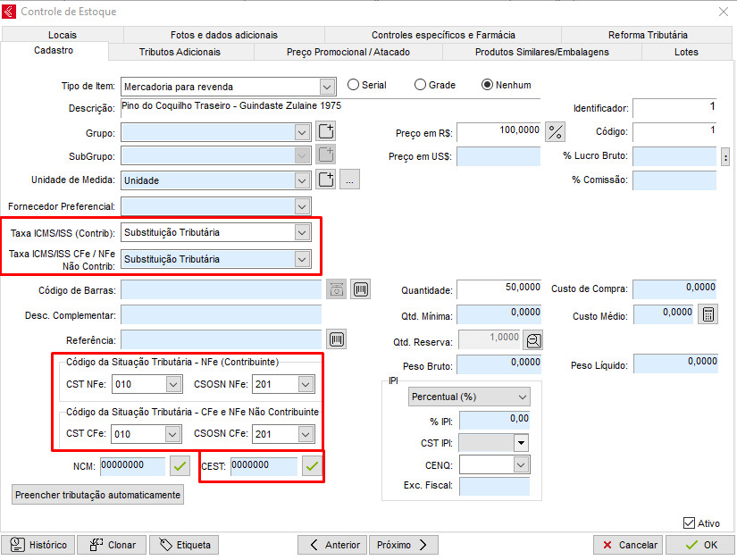Viewport: 737px width, 560px height.
Task: Click Preencher tributação automaticamente button
Action: click(x=97, y=495)
